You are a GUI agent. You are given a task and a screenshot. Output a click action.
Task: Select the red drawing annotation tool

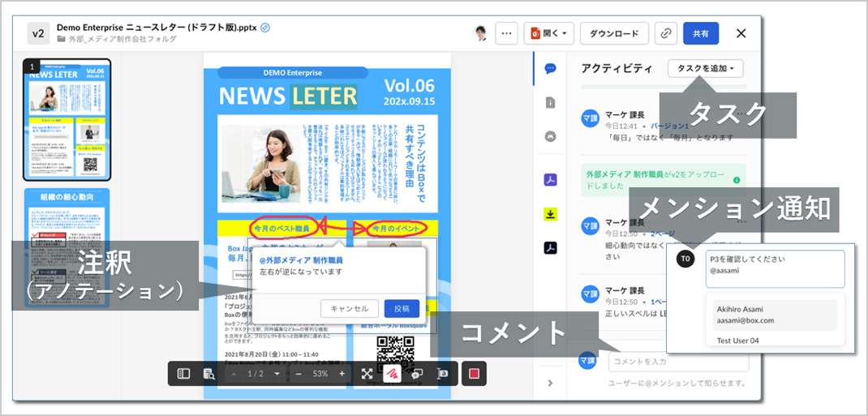click(x=392, y=374)
